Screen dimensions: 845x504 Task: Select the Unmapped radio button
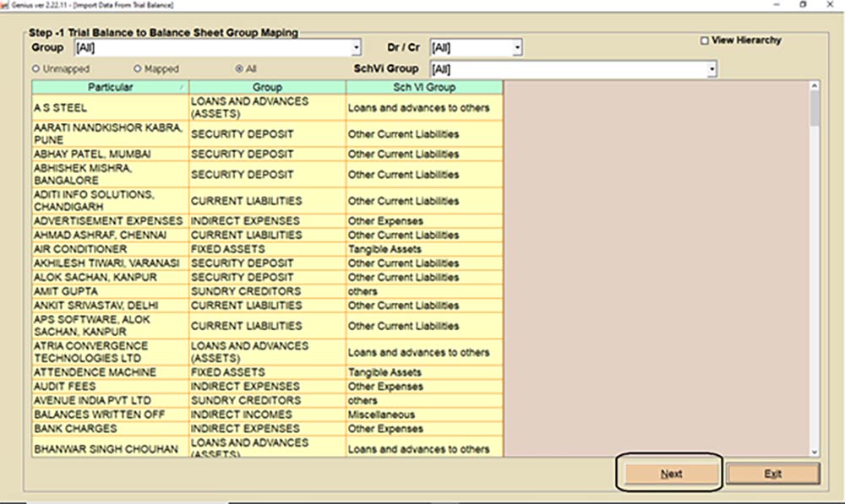click(36, 69)
